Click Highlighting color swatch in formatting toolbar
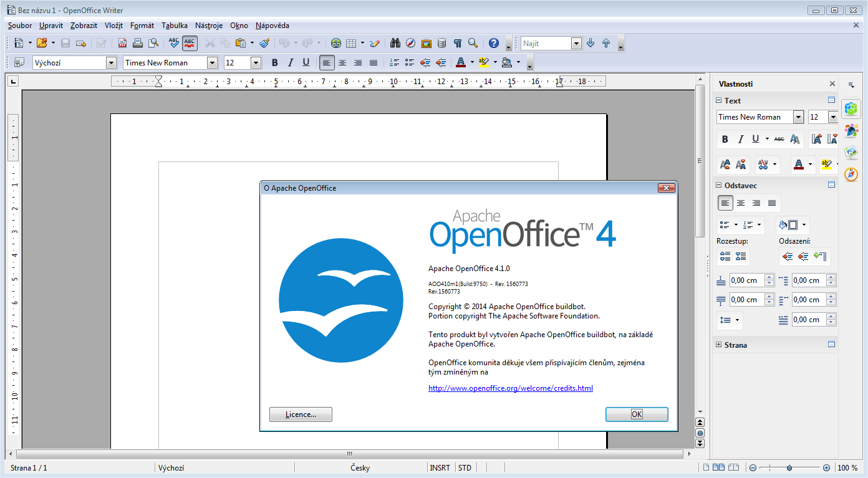The height and width of the screenshot is (478, 868). click(484, 62)
